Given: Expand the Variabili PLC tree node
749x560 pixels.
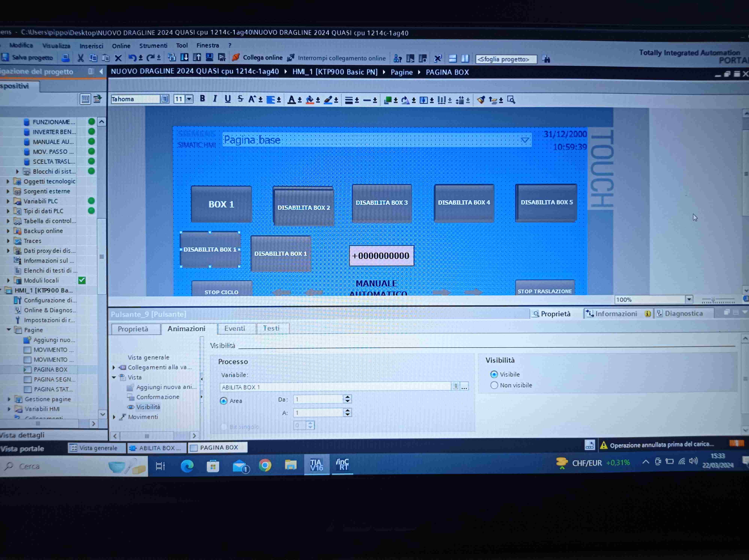Looking at the screenshot, I should [x=8, y=201].
